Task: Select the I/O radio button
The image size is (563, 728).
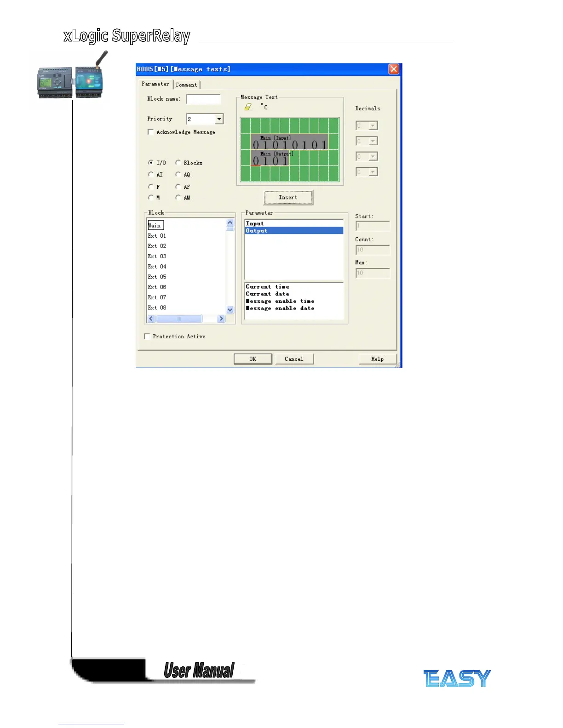Action: coord(151,163)
